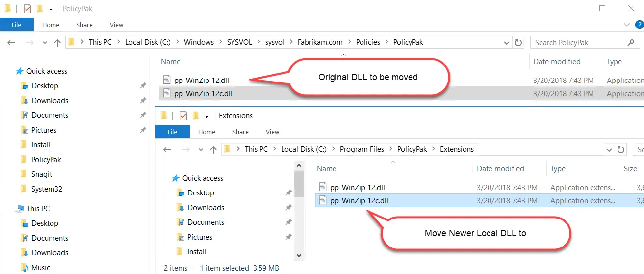Open File tab in PolicyPak window
The image size is (644, 274).
pyautogui.click(x=17, y=25)
